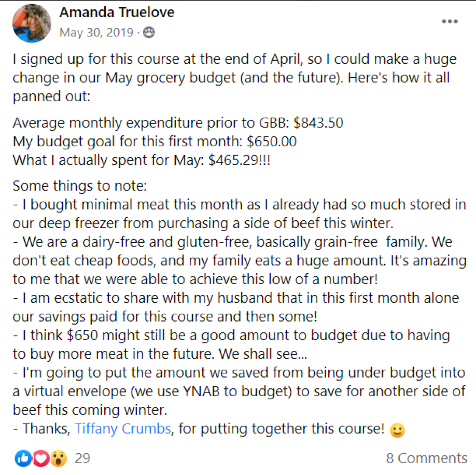Click the group privacy icon beside the date

(149, 33)
